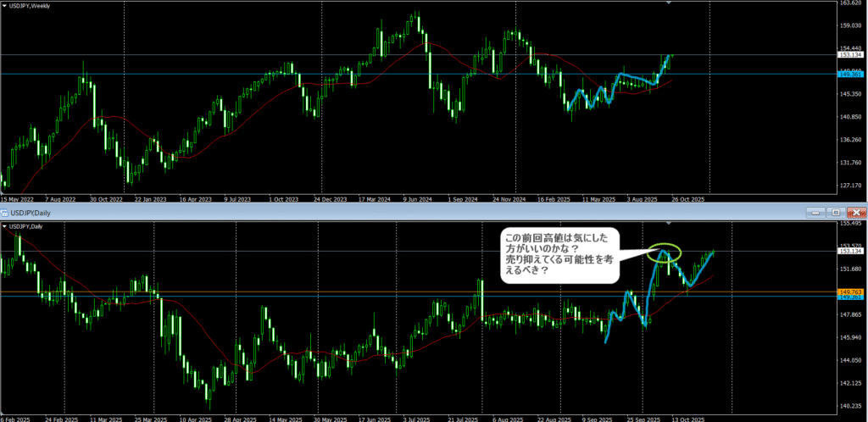Image resolution: width=868 pixels, height=422 pixels.
Task: Click the small arrow beside USDJPY,Daily label
Action: pyautogui.click(x=5, y=226)
